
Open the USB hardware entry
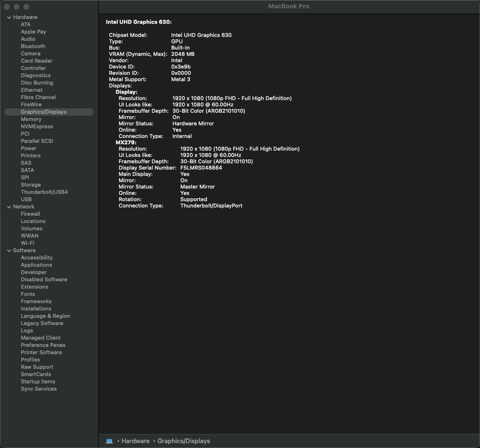(26, 199)
